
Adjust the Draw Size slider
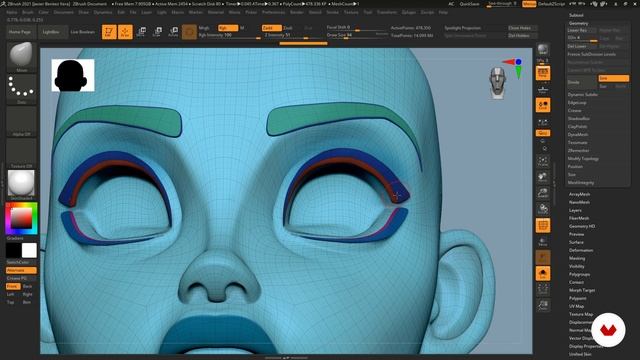[357, 35]
